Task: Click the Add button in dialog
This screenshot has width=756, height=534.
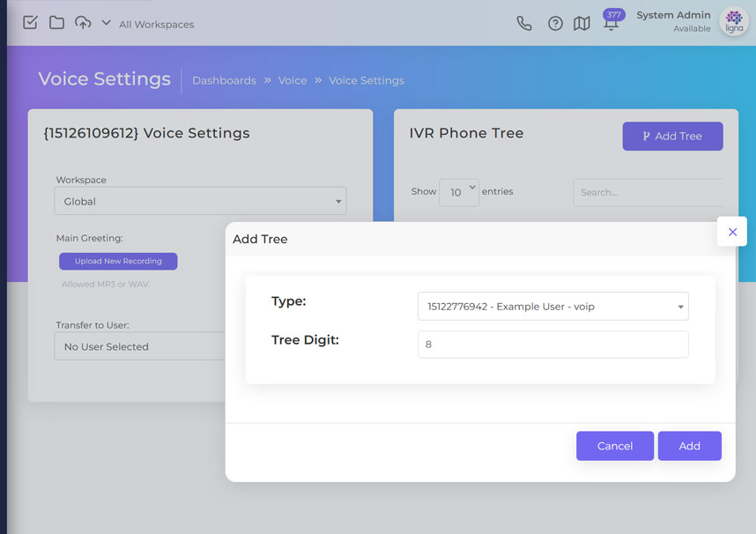Action: (x=689, y=446)
